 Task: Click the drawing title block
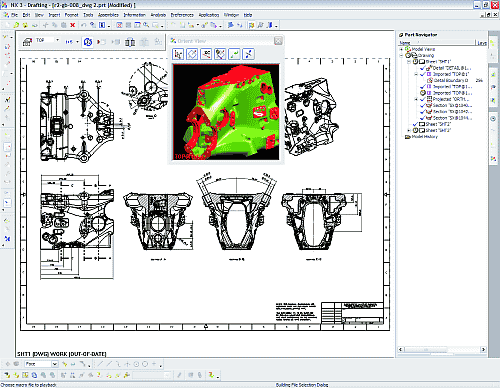tap(352, 313)
